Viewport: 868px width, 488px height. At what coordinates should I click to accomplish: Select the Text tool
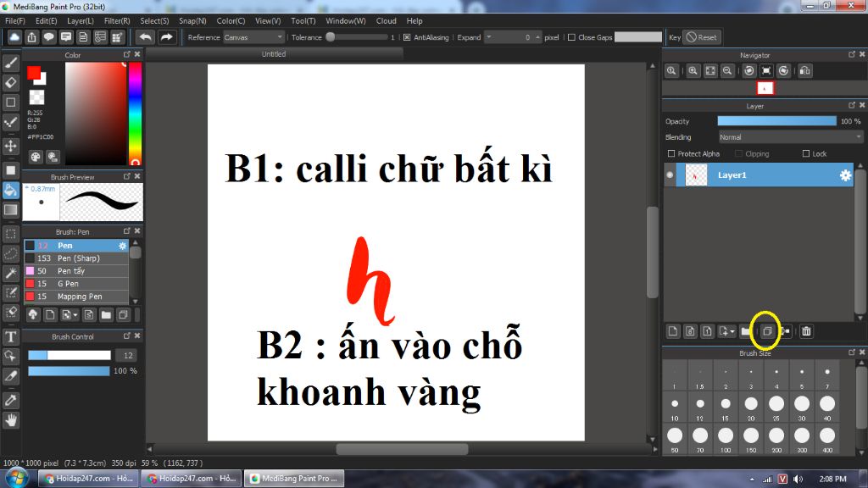click(x=10, y=336)
